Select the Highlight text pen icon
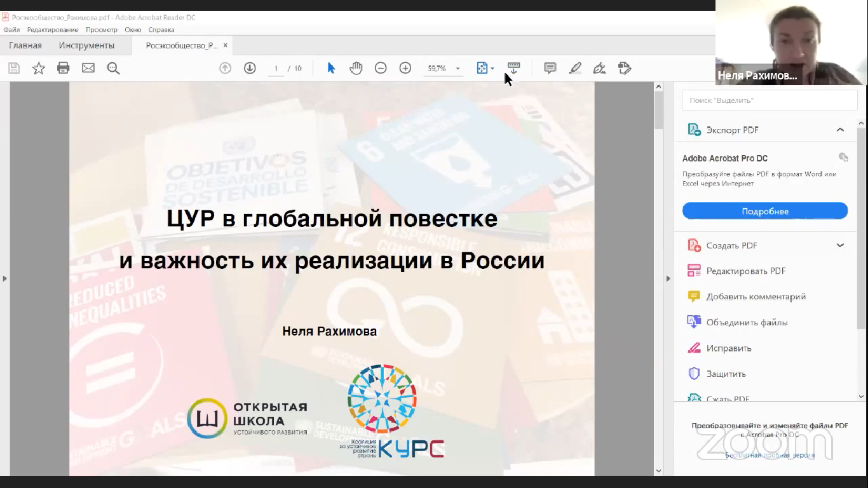The image size is (868, 488). point(575,68)
